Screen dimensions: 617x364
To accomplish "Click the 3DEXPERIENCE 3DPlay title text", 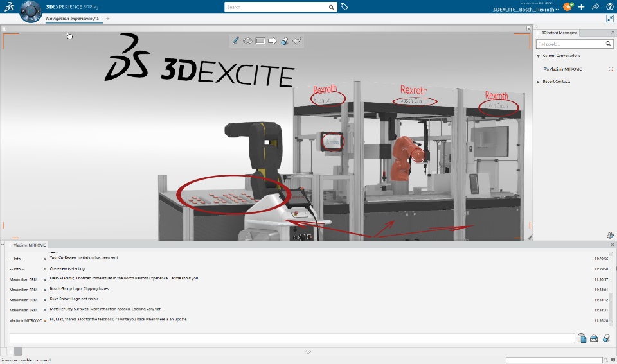I will pyautogui.click(x=72, y=6).
